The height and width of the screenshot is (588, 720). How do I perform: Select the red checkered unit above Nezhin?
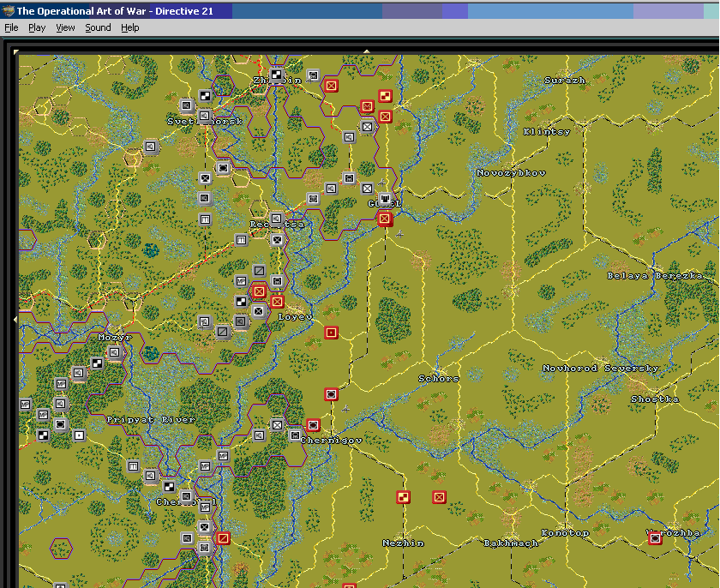pyautogui.click(x=403, y=496)
